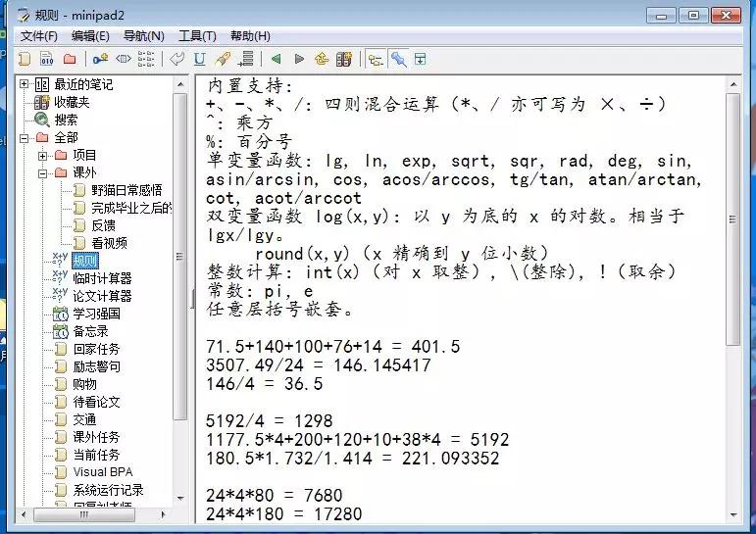This screenshot has height=534, width=756.
Task: Click the highlighter brush icon
Action: (x=223, y=60)
